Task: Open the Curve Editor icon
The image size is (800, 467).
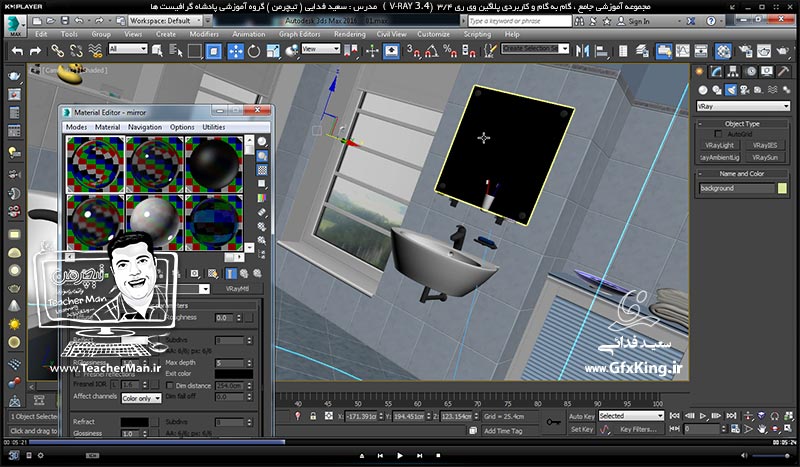Action: coord(683,51)
